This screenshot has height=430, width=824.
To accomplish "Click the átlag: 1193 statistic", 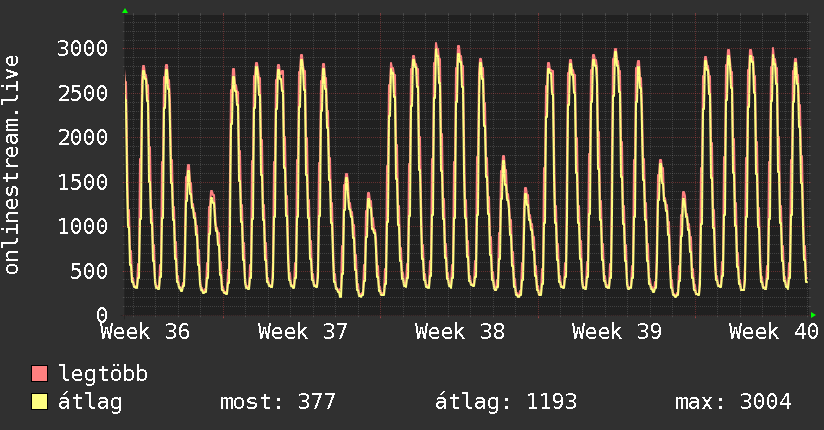I will [506, 402].
